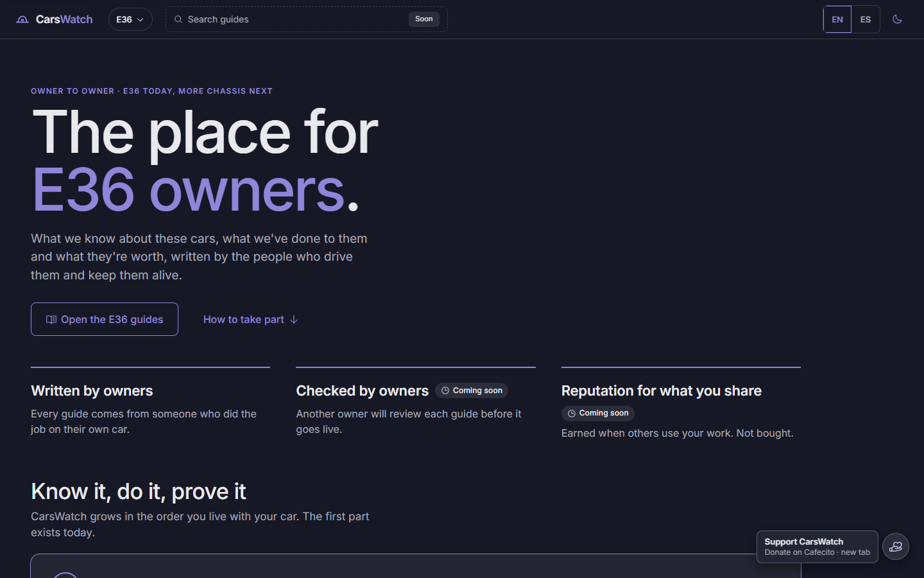The width and height of the screenshot is (924, 578).
Task: Click the E36 owners headline text
Action: [x=195, y=190]
